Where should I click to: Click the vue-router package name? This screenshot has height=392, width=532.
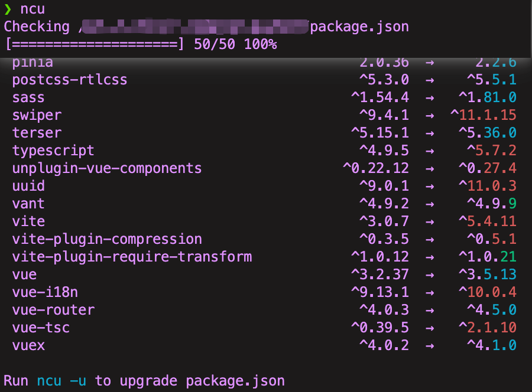tap(53, 310)
